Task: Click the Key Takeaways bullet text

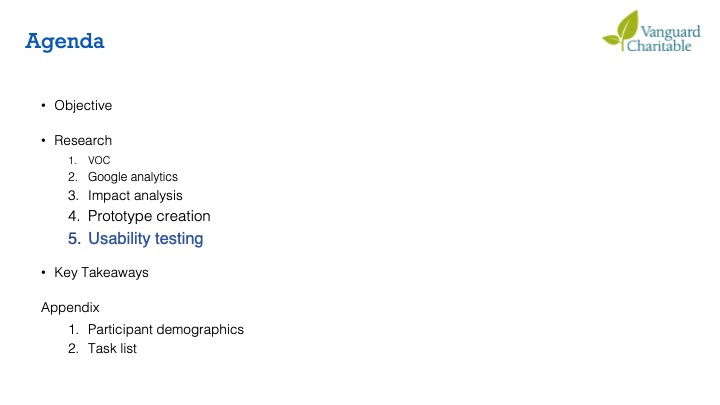Action: tap(101, 273)
